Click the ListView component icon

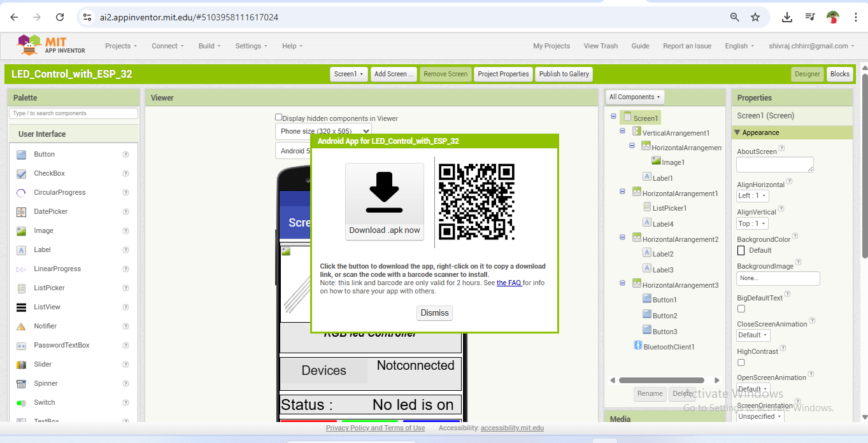point(22,307)
